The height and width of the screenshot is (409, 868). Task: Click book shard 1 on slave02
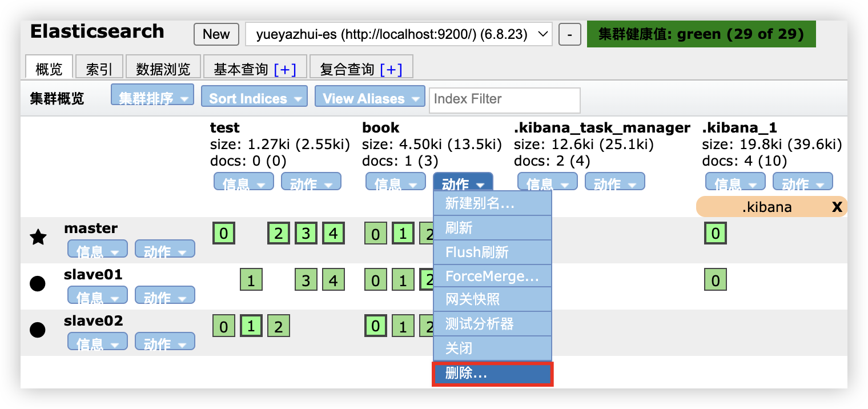click(x=403, y=326)
